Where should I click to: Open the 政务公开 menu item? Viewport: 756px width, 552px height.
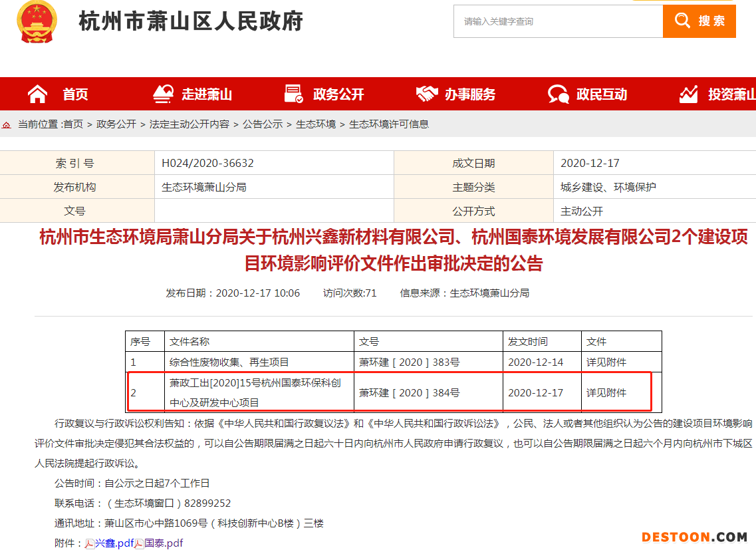[338, 94]
